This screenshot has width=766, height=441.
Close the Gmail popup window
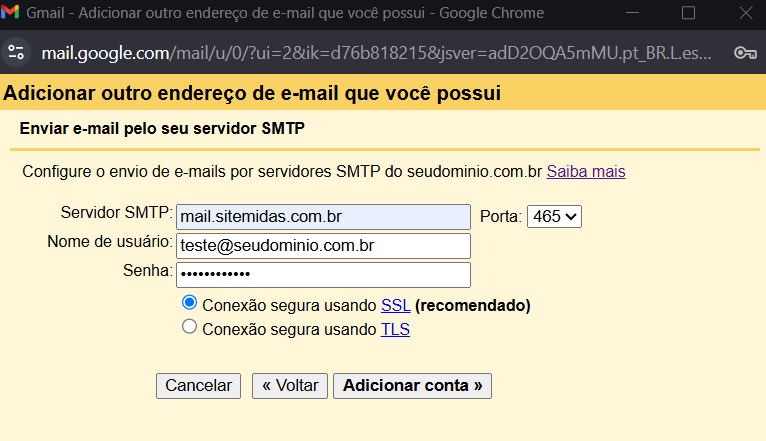(740, 14)
